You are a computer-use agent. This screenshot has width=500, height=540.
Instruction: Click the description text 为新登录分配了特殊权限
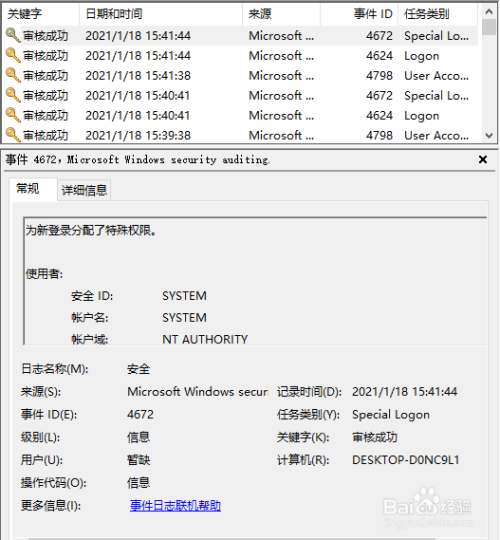[x=91, y=230]
